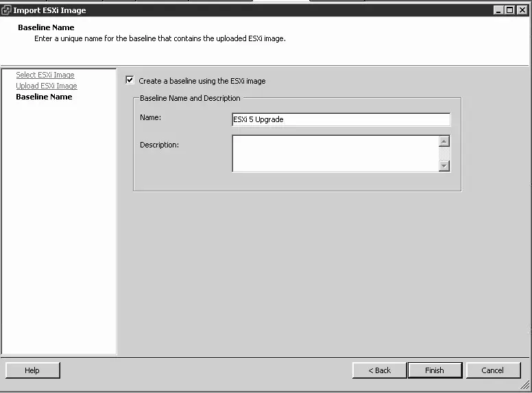Go to the Upload ESXi Image step
Image resolution: width=532 pixels, height=393 pixels.
tap(47, 86)
